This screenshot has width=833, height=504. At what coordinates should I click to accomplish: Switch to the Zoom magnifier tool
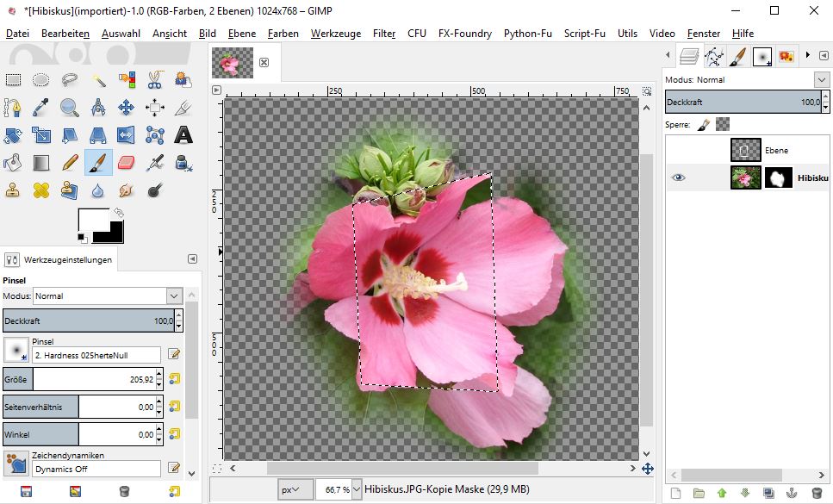(70, 108)
